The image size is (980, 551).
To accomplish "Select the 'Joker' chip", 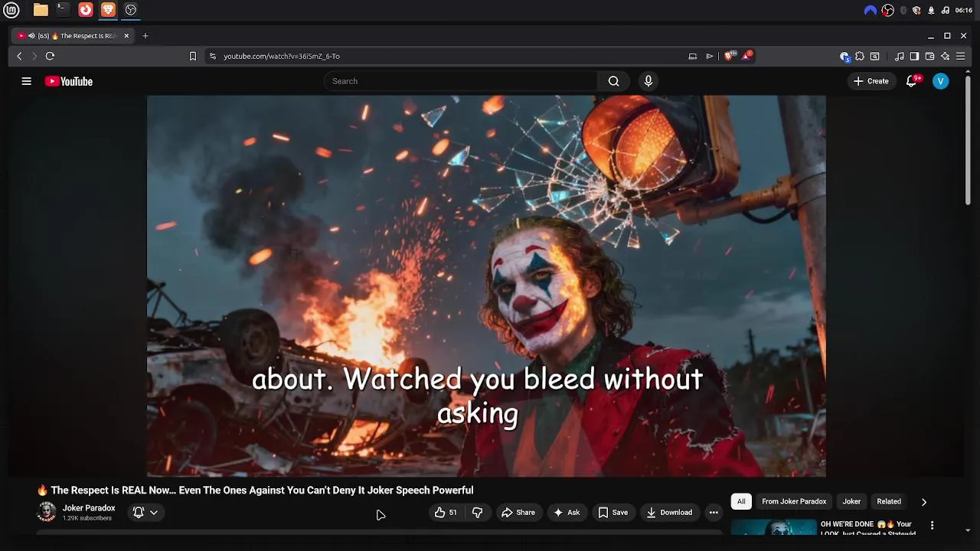I will tap(851, 501).
